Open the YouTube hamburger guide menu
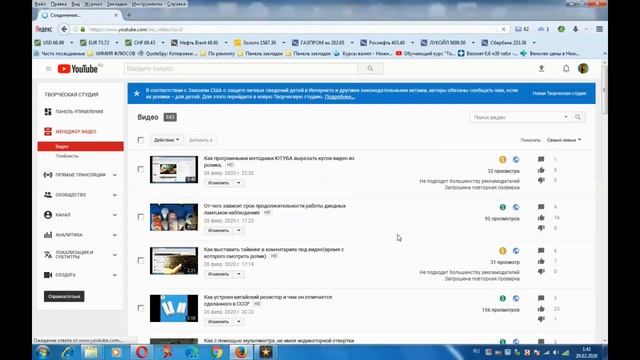The width and height of the screenshot is (640, 360). click(x=49, y=69)
